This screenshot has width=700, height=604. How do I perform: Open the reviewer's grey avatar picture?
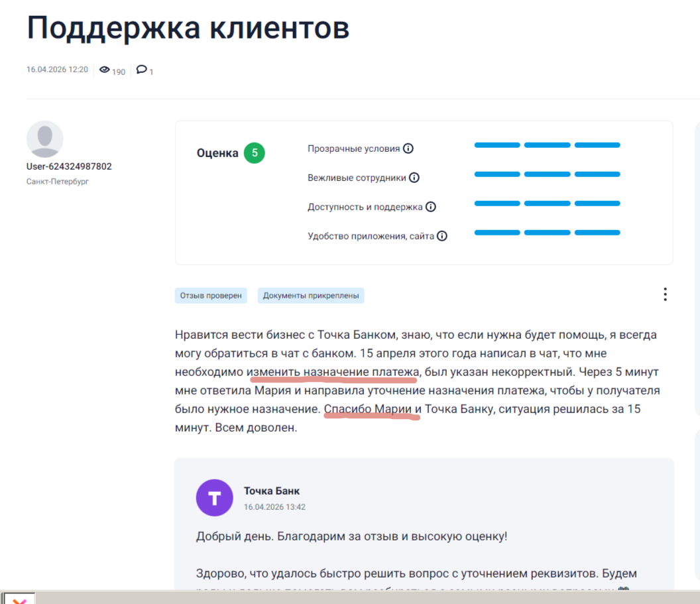(44, 139)
